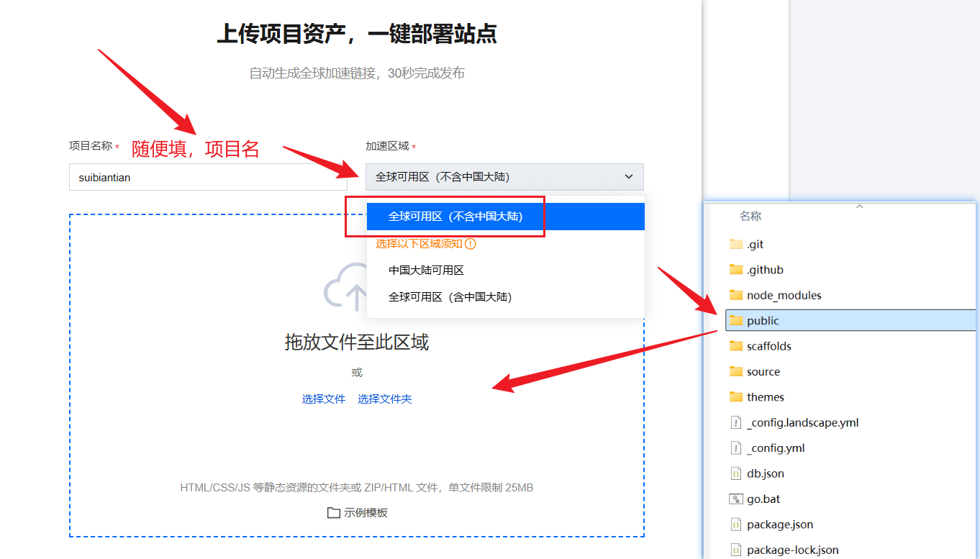The width and height of the screenshot is (980, 559).
Task: Choose 全球可用区 (含中国大陆) option
Action: pyautogui.click(x=450, y=296)
